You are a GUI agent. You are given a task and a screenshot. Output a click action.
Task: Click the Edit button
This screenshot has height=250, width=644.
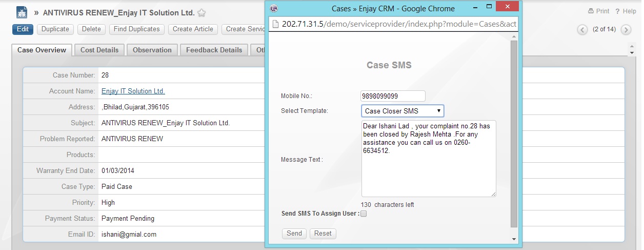(x=23, y=29)
